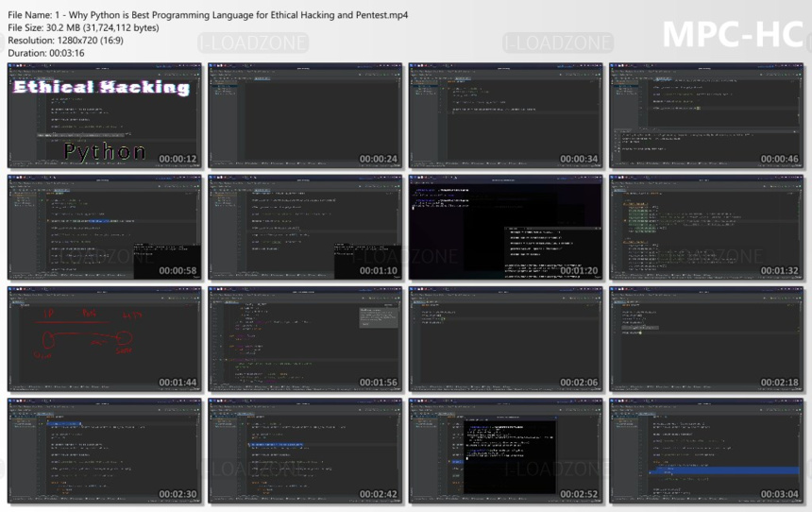The height and width of the screenshot is (512, 812).
Task: Click the File Size 30.2 MB line
Action: tap(83, 28)
